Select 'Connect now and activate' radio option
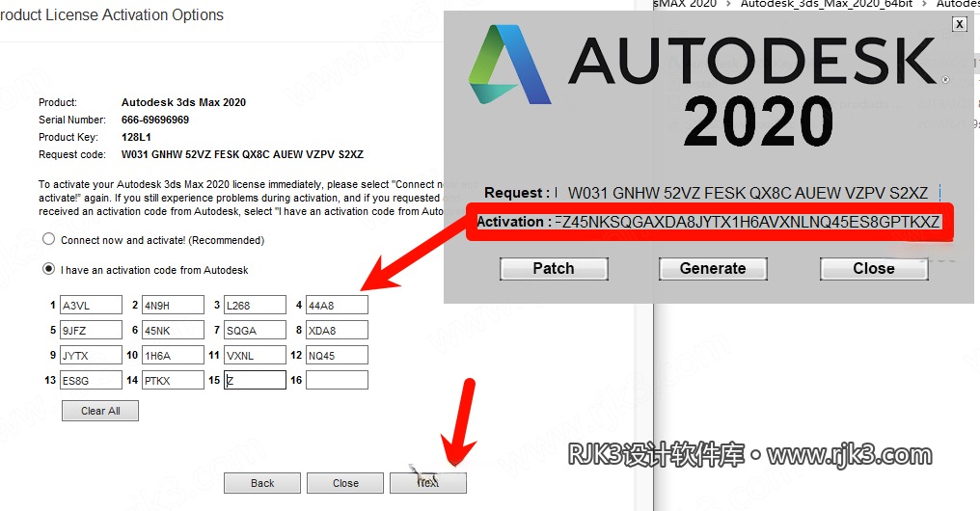The width and height of the screenshot is (980, 511). click(49, 239)
